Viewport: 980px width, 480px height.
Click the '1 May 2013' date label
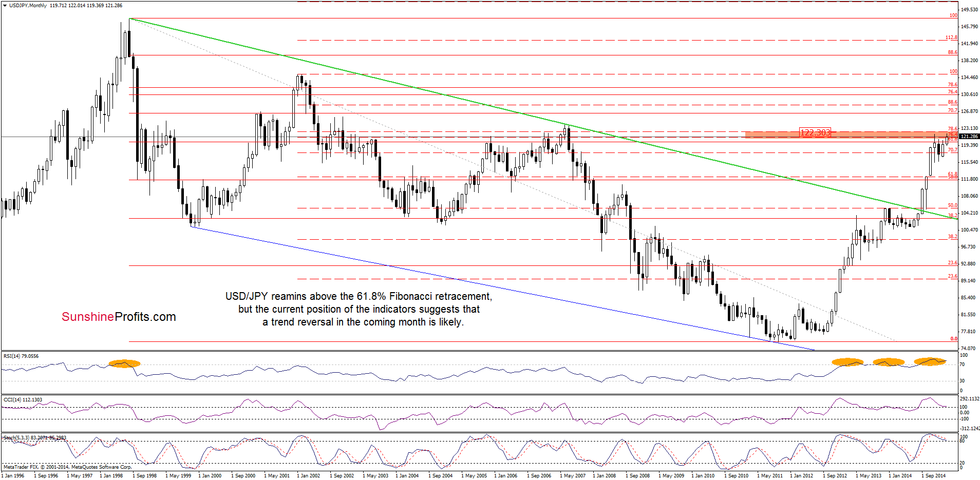click(x=868, y=476)
